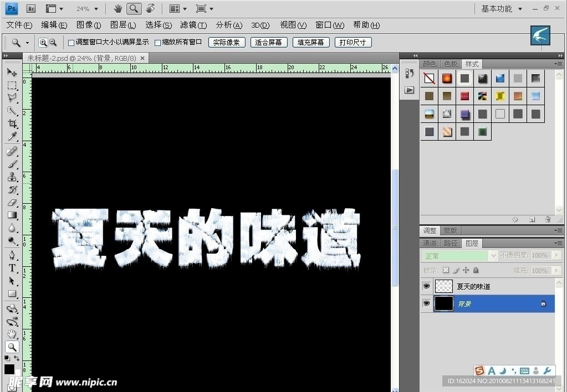Enable 调整窗口大小以满屏显示 checkbox
Image resolution: width=567 pixels, height=392 pixels.
71,43
